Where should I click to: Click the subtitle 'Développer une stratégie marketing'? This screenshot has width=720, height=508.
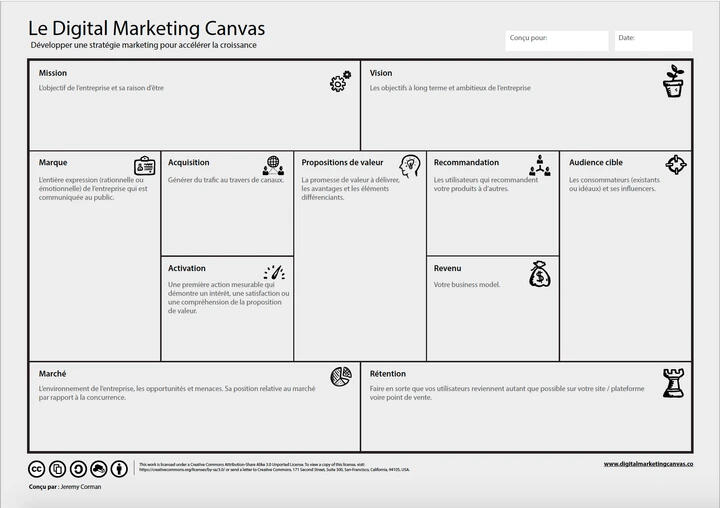(x=143, y=45)
